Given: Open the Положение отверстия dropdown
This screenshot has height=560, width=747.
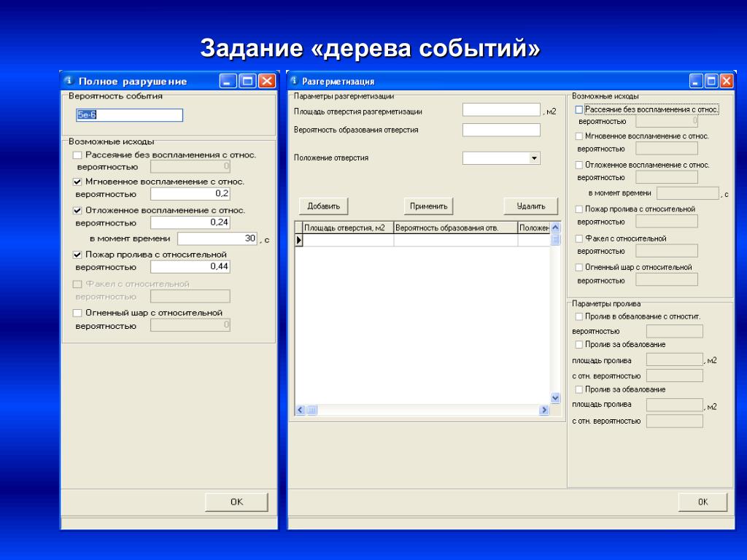Looking at the screenshot, I should coord(534,158).
